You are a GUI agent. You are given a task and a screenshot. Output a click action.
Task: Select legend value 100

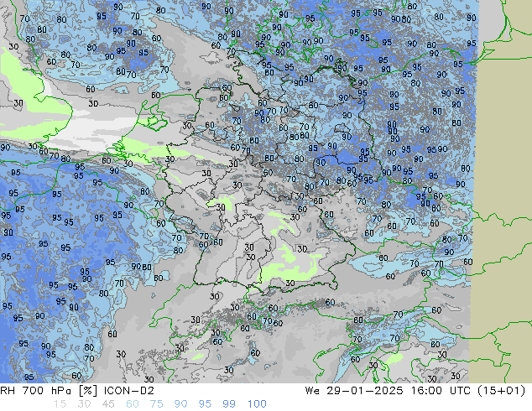point(257,404)
